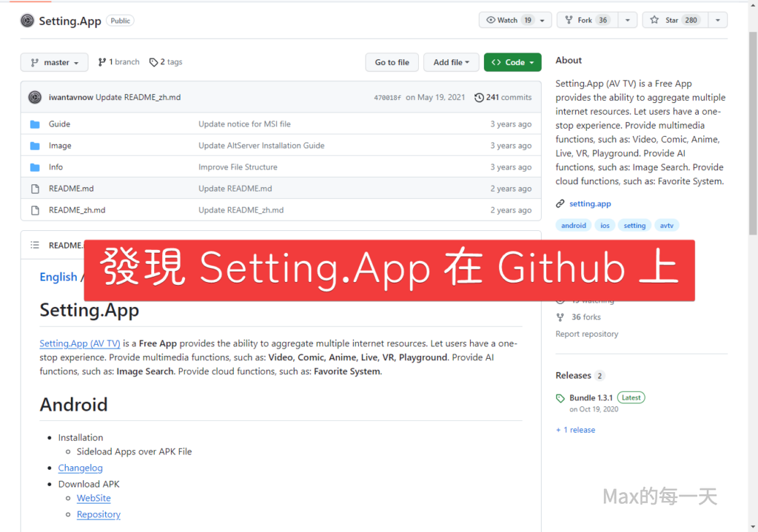Image resolution: width=758 pixels, height=532 pixels.
Task: Open the setting.app website link
Action: click(590, 203)
